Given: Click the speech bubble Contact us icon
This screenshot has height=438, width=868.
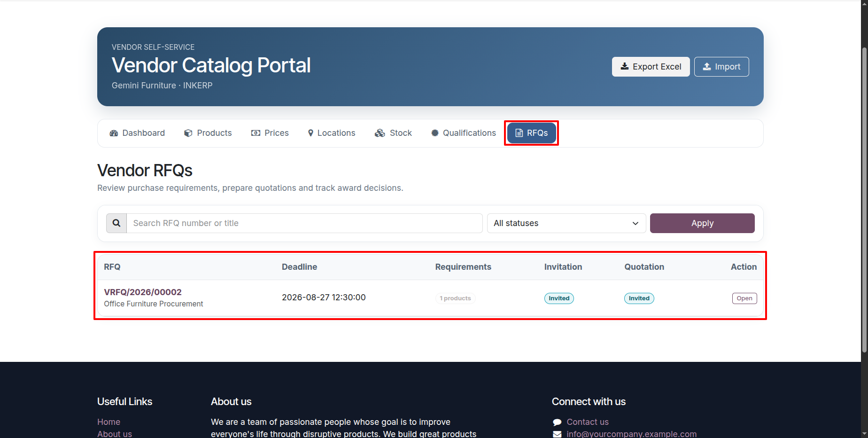Looking at the screenshot, I should pos(557,422).
